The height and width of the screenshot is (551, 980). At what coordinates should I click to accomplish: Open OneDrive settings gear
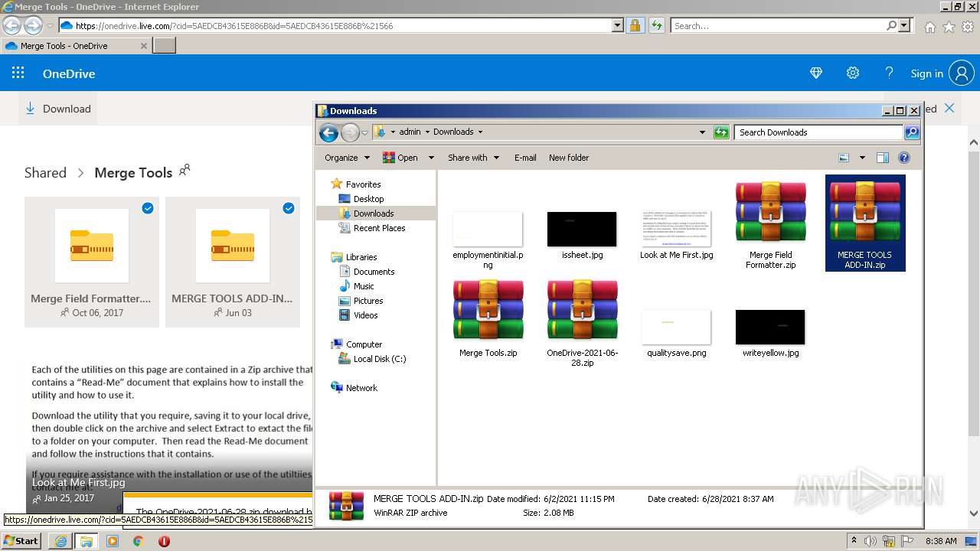(853, 73)
